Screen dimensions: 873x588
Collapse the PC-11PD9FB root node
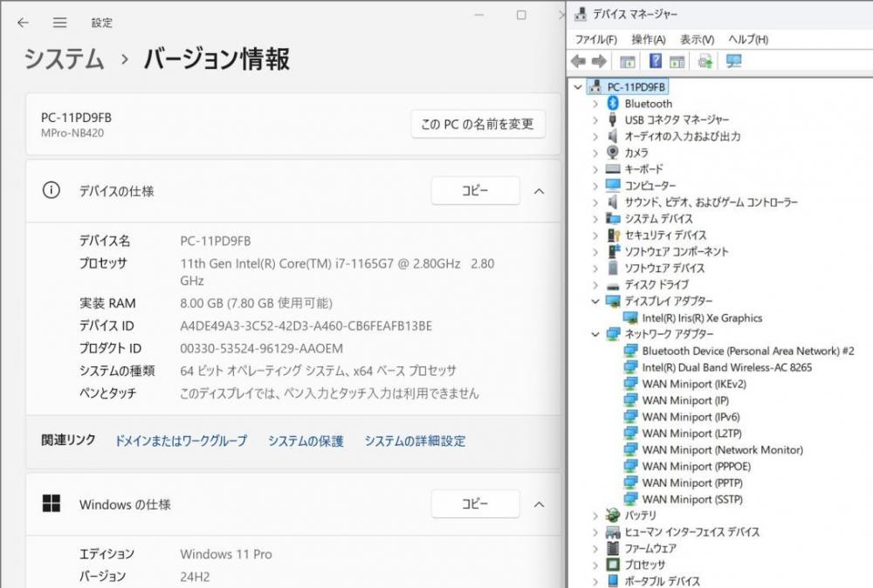pos(578,86)
